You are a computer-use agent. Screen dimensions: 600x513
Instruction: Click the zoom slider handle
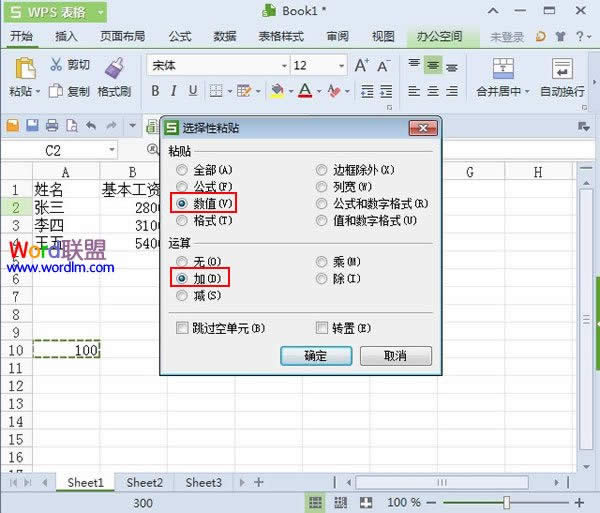click(507, 502)
